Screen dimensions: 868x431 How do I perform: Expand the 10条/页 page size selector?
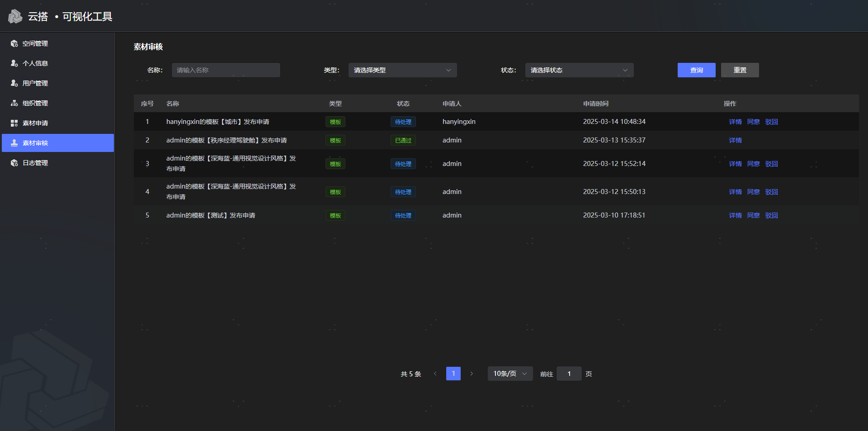(x=509, y=374)
